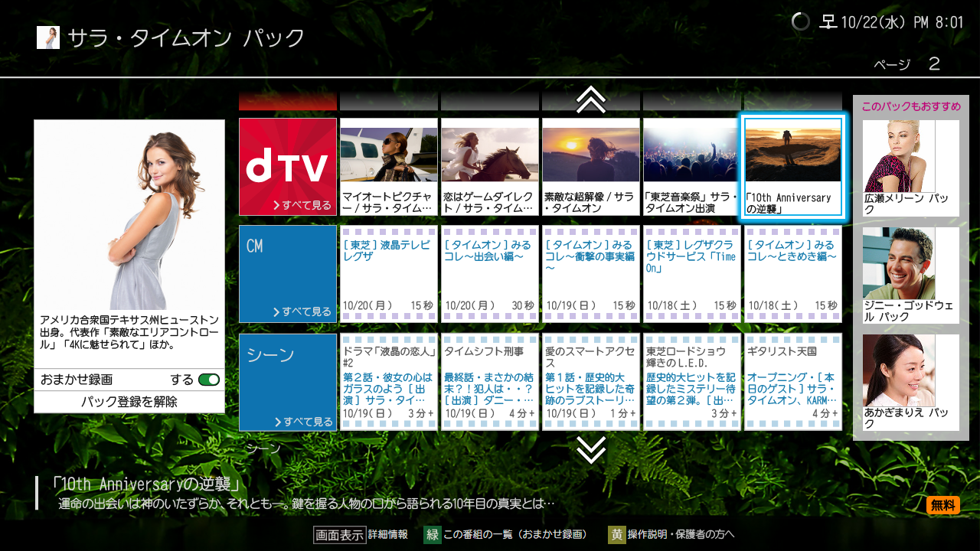Screen dimensions: 980x551
Task: Open the ギタリスト天国 scene card
Action: click(x=793, y=383)
